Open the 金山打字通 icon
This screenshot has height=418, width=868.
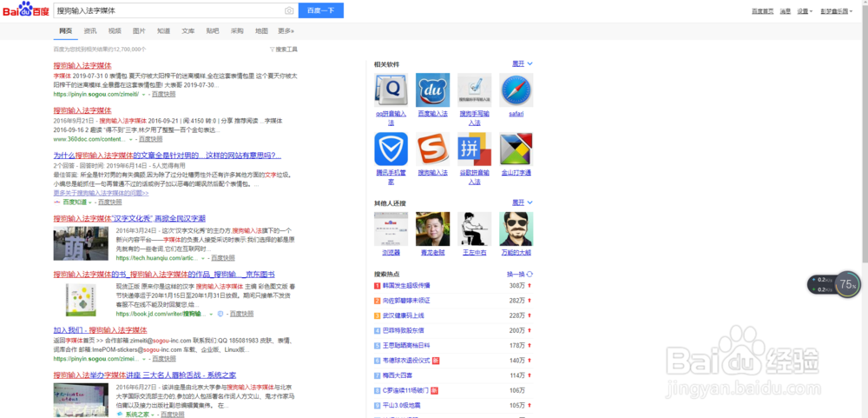516,149
